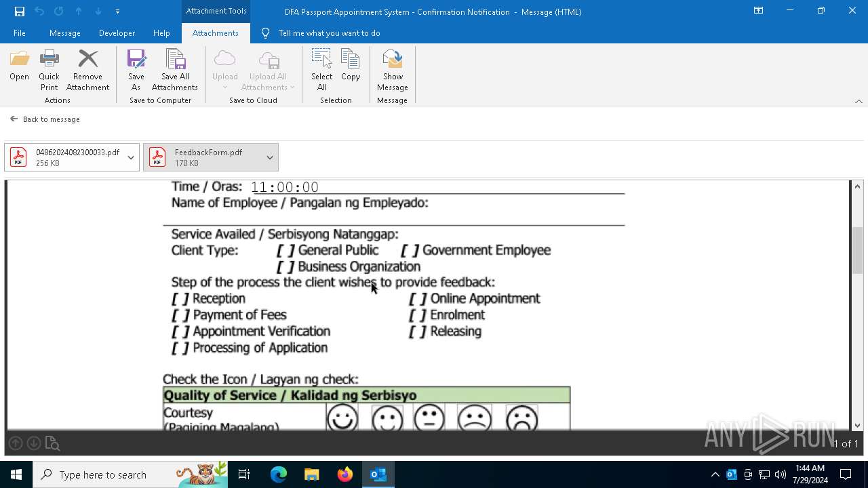Select the saddest frown face in Courtesy row
The height and width of the screenshot is (488, 868).
click(521, 418)
